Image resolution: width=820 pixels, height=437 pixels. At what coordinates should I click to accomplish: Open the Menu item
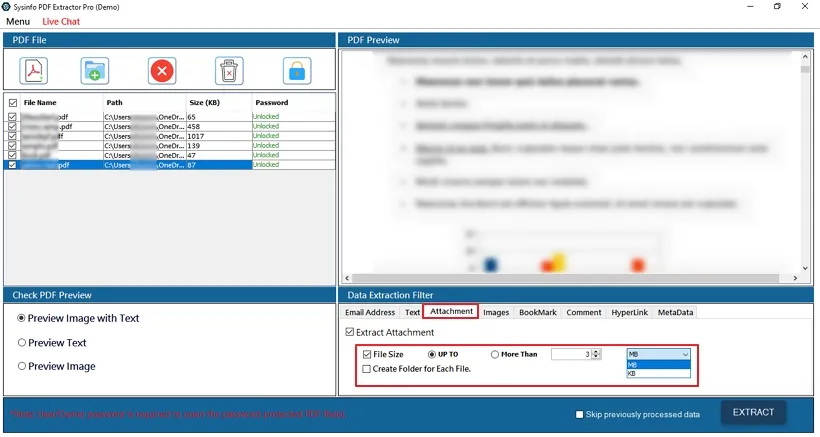pyautogui.click(x=18, y=21)
